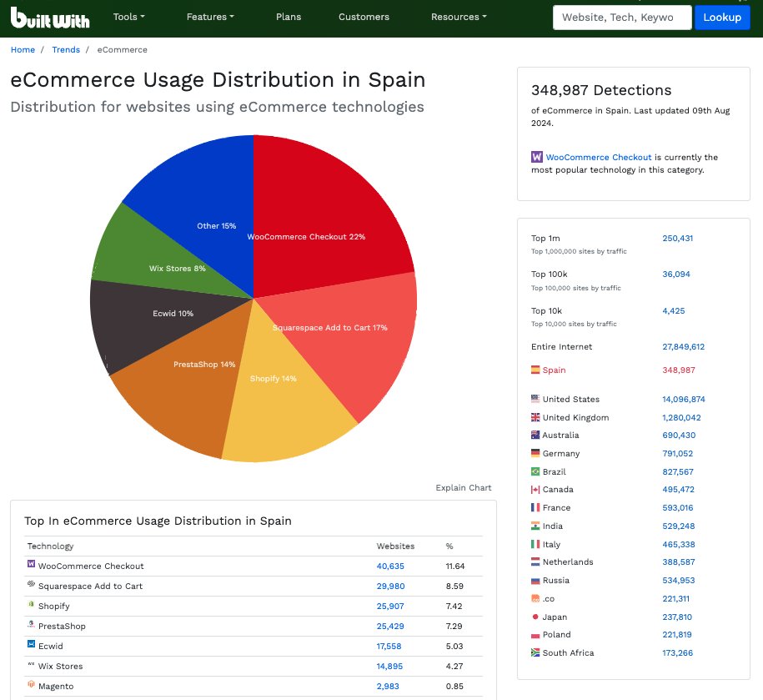Click the Lookup button
Image resolution: width=763 pixels, height=700 pixels.
coord(722,18)
